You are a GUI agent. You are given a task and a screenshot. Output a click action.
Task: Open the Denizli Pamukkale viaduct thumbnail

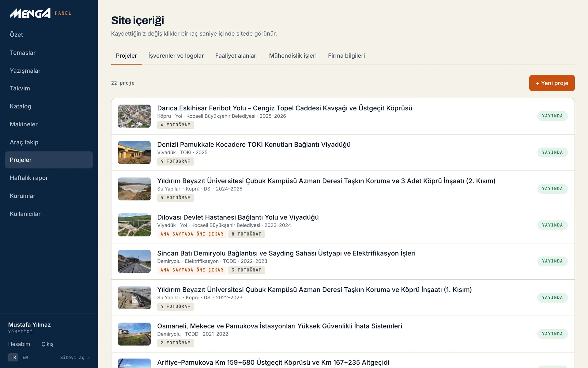[x=134, y=152]
